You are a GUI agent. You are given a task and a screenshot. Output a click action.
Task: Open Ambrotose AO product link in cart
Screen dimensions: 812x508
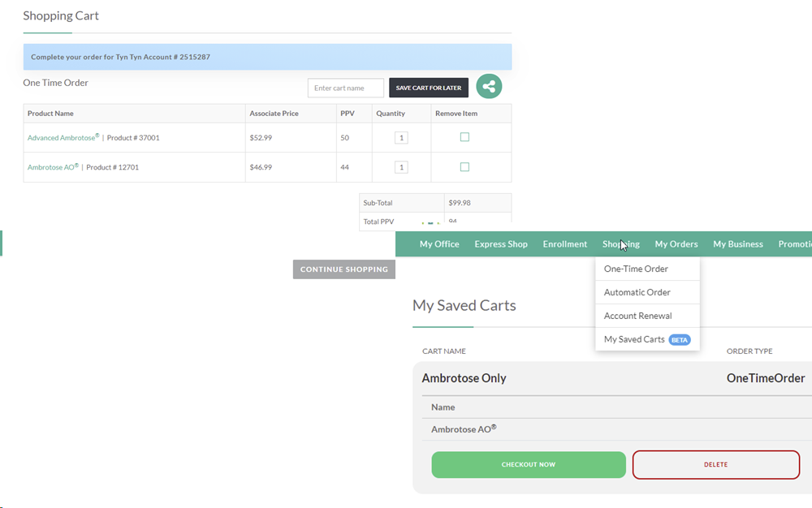tap(53, 167)
